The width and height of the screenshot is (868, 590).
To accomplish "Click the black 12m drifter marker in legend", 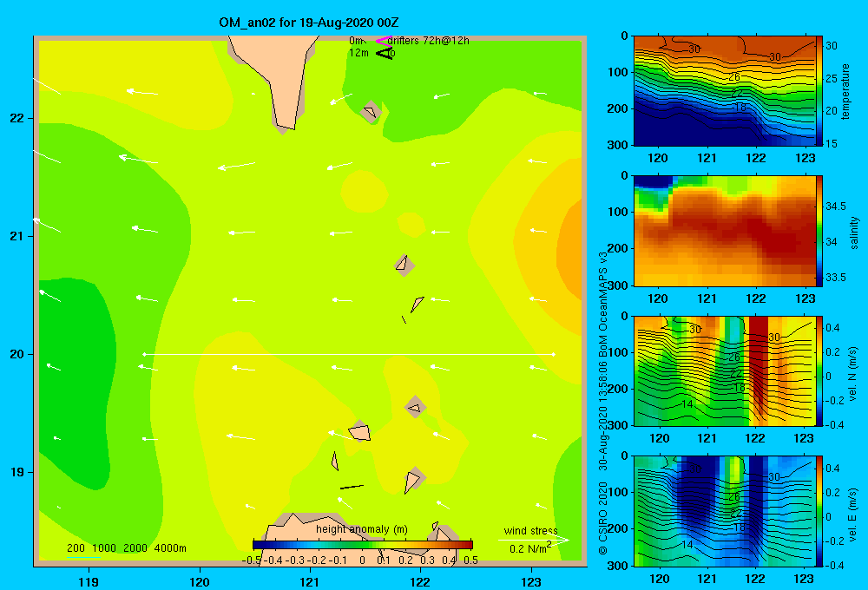I will pos(385,53).
